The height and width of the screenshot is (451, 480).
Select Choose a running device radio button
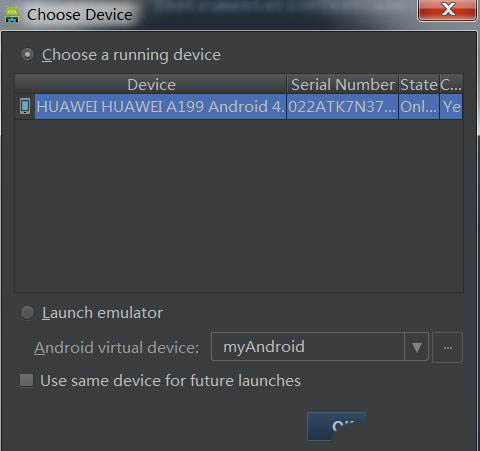27,55
